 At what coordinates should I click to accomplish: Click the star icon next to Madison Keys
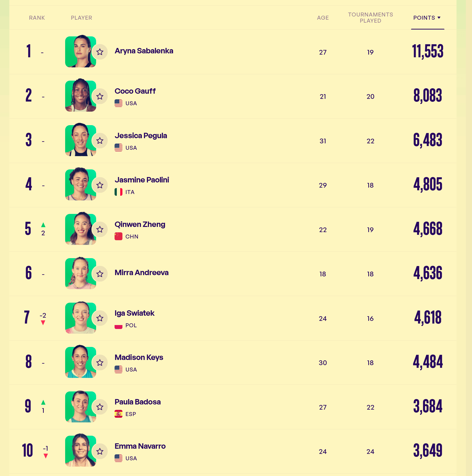click(x=100, y=362)
